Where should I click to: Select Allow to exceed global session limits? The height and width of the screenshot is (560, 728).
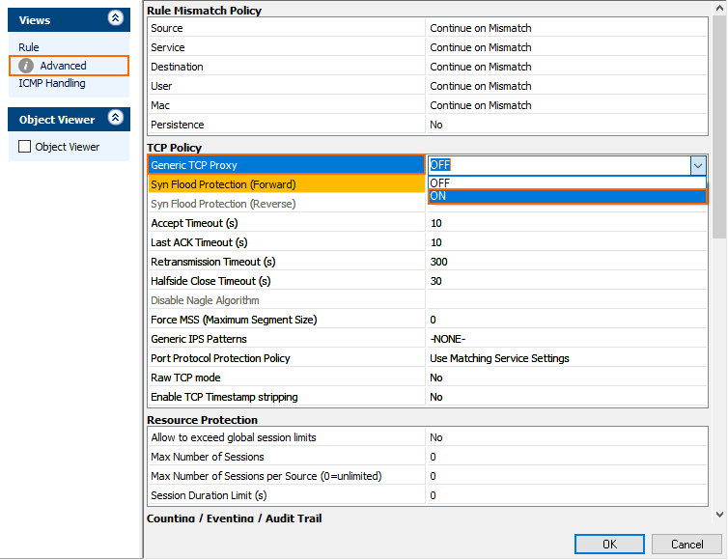click(x=287, y=438)
